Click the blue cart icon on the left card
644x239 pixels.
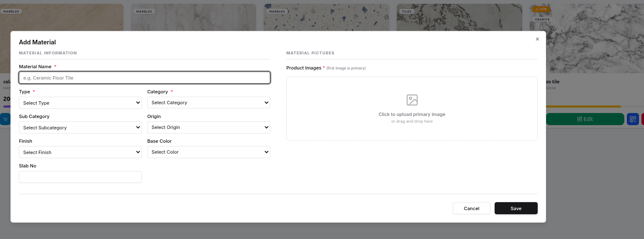pos(5,119)
